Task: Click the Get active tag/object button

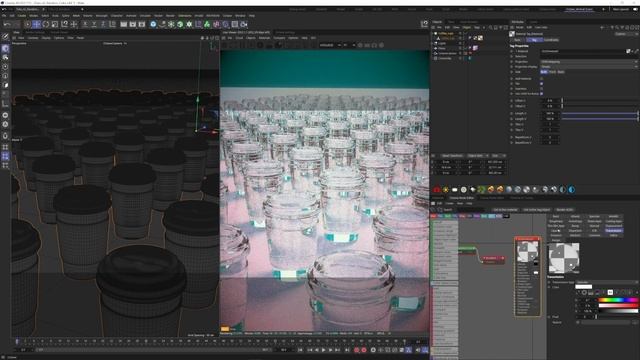Action: [x=536, y=210]
